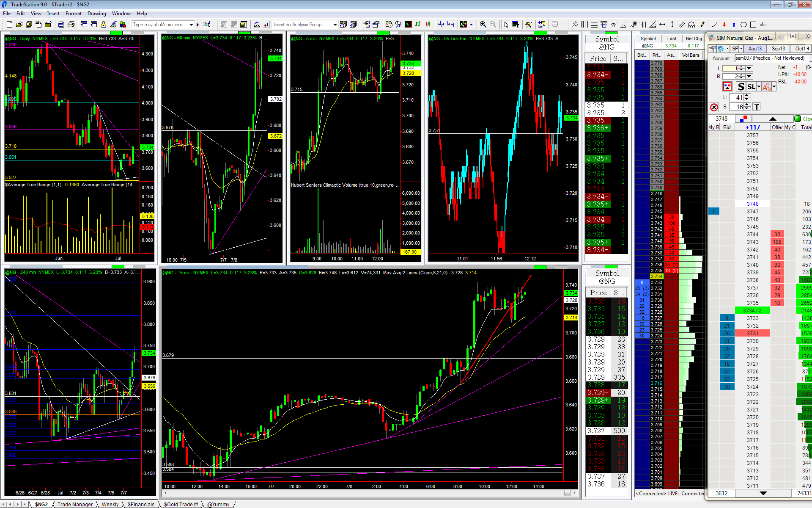Click the zoom in magnifier icon
The image size is (812, 508).
tap(483, 25)
